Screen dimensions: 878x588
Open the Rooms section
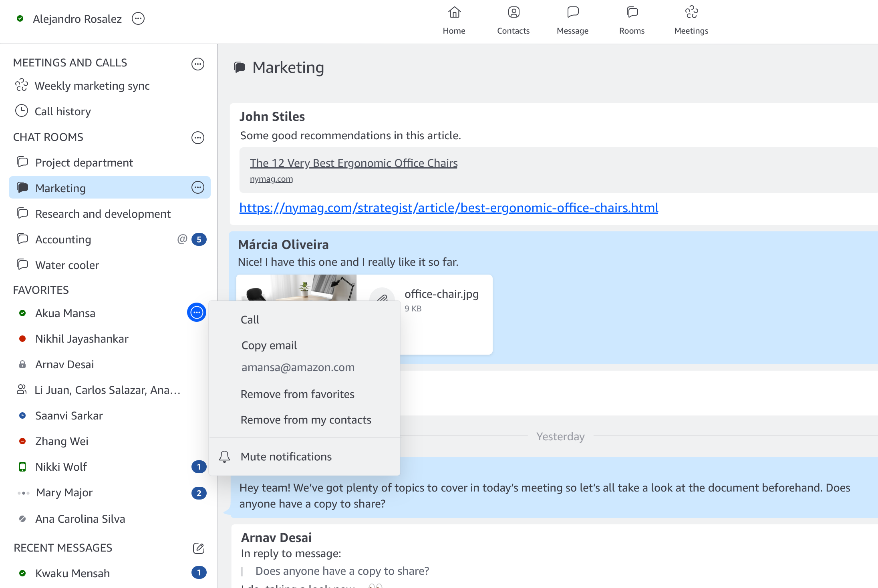tap(631, 20)
